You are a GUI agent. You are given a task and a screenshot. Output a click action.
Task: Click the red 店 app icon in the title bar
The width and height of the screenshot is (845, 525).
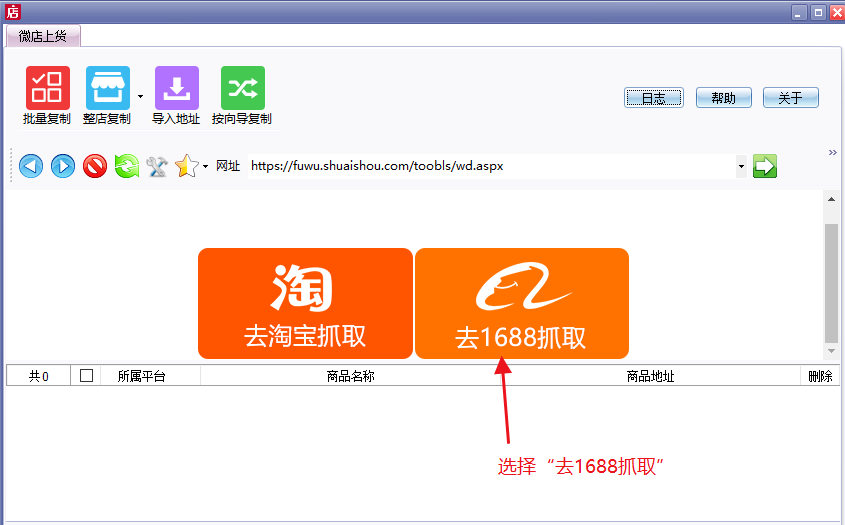pyautogui.click(x=13, y=11)
